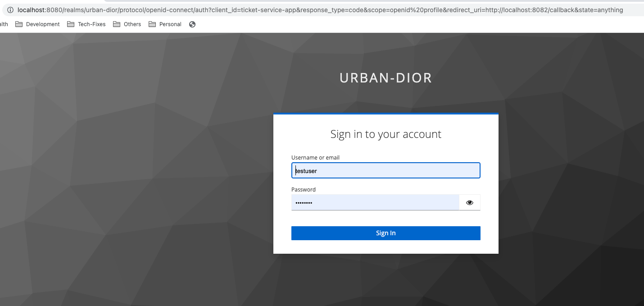
Task: Focus the Username or email field
Action: coord(386,170)
